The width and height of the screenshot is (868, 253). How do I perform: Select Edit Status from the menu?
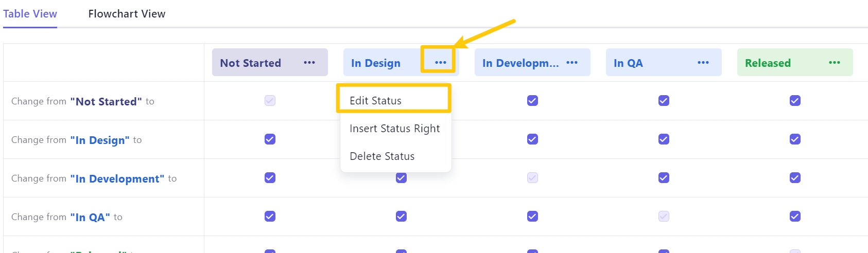click(375, 101)
